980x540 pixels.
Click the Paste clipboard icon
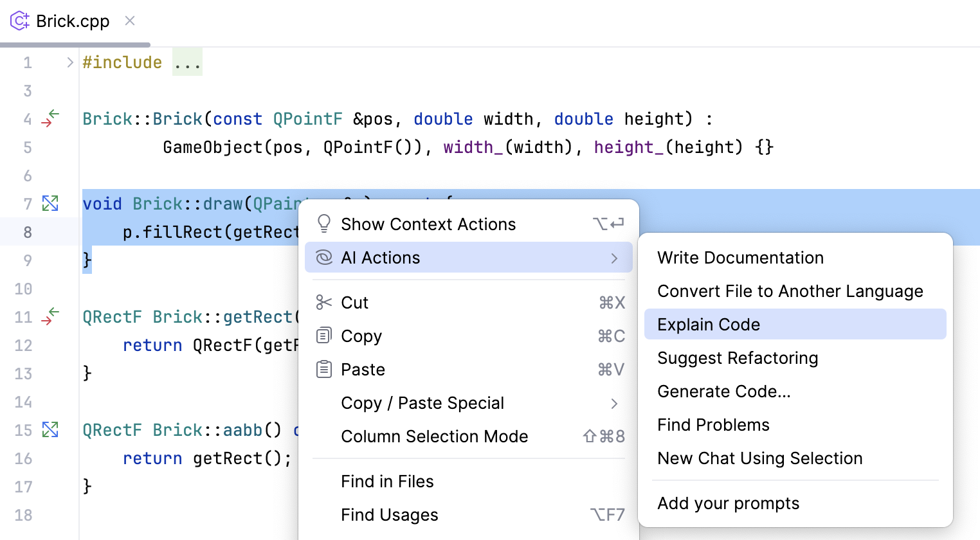[324, 369]
